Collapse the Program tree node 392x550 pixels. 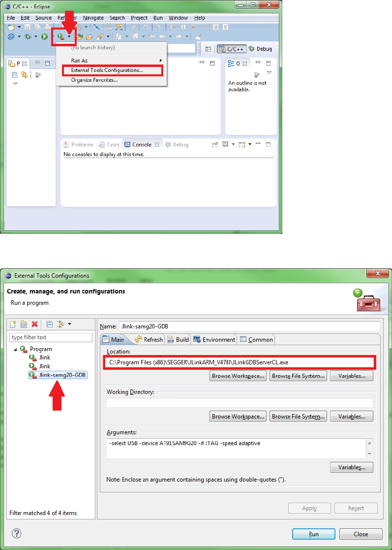tap(15, 349)
